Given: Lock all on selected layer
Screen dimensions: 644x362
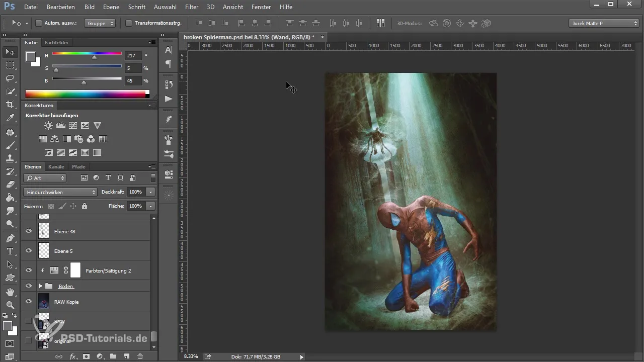Looking at the screenshot, I should [x=85, y=206].
